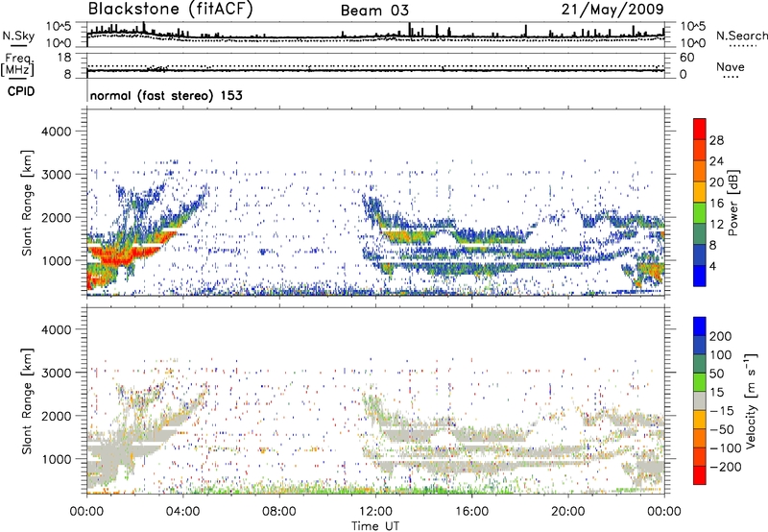The height and width of the screenshot is (532, 768).
Task: Click the 'normal (fast stereo) 153' text
Action: point(166,95)
